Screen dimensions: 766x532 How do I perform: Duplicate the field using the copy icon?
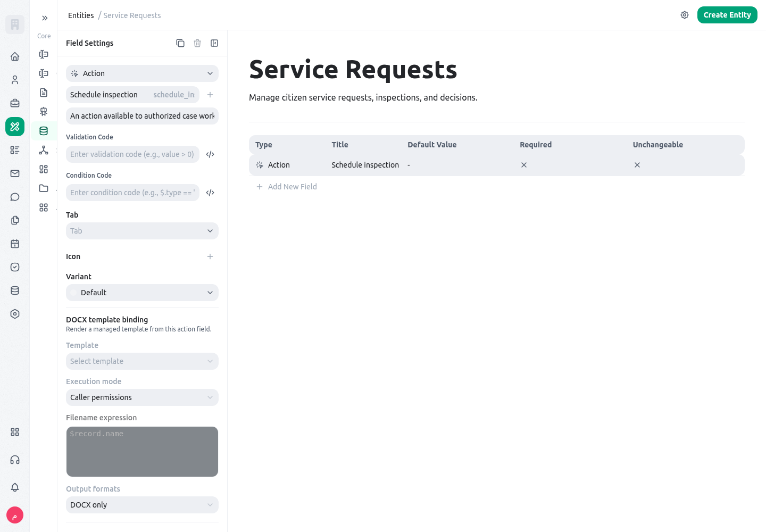pyautogui.click(x=180, y=43)
